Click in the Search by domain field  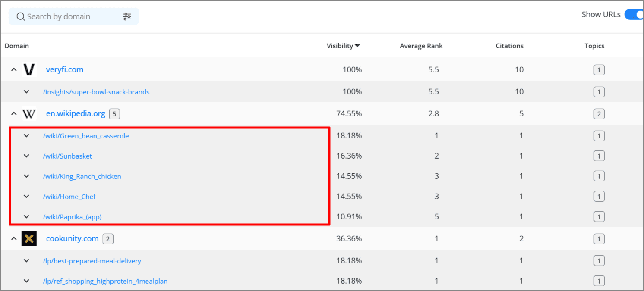coord(74,16)
